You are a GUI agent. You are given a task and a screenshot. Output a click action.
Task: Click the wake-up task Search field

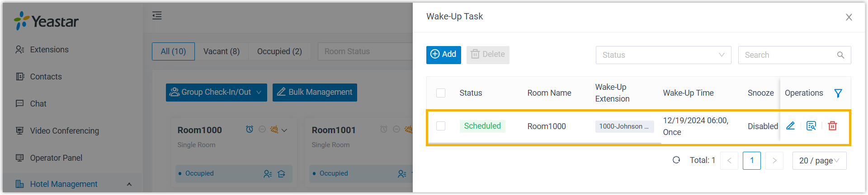[x=789, y=55]
